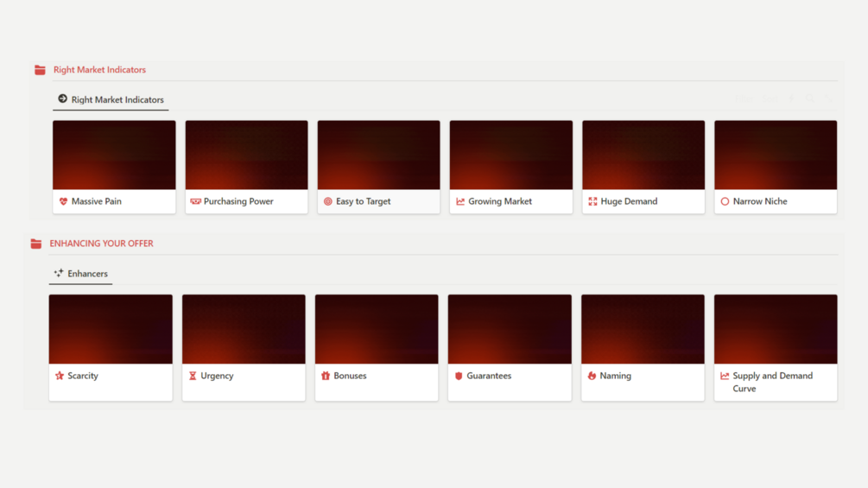868x488 pixels.
Task: Click the flame icon on Naming card
Action: [x=592, y=376]
